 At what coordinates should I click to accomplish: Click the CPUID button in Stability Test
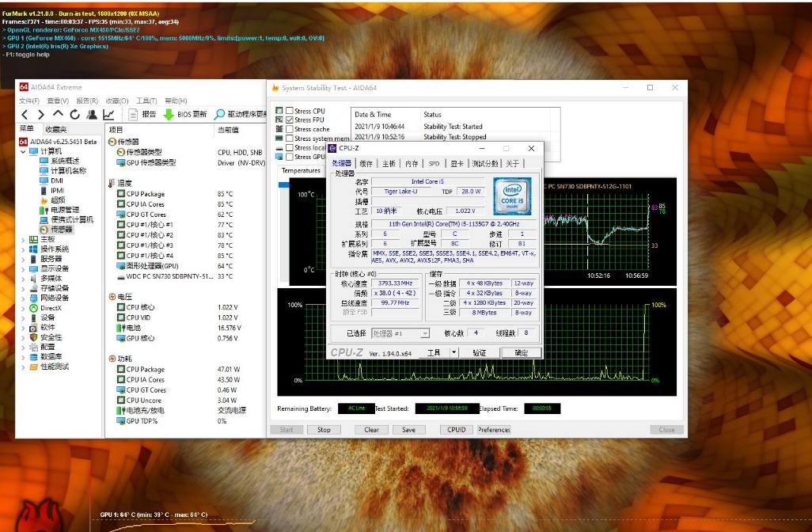coord(456,430)
